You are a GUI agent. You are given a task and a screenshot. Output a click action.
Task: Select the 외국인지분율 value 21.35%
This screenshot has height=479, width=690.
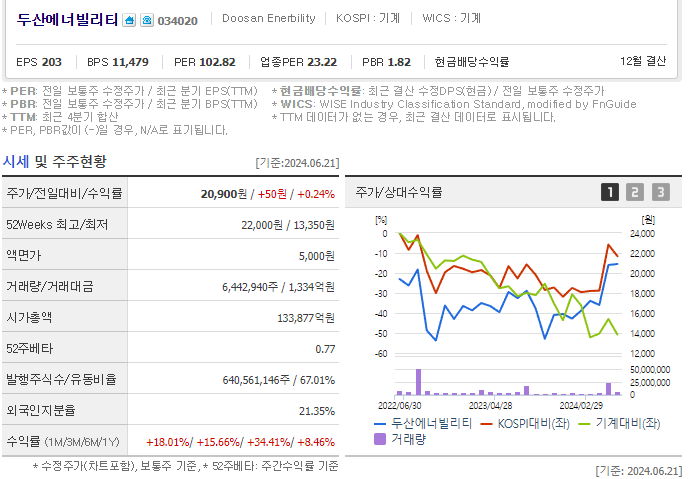coord(317,411)
